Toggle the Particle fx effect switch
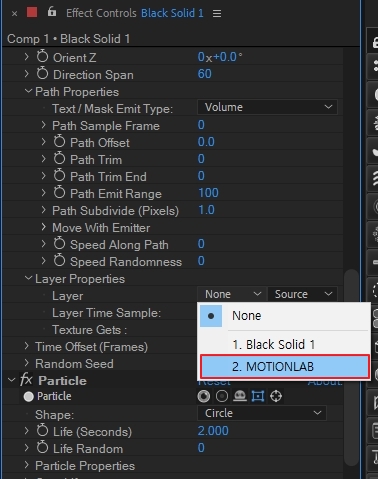Screen dimensions: 378x479 coord(26,380)
